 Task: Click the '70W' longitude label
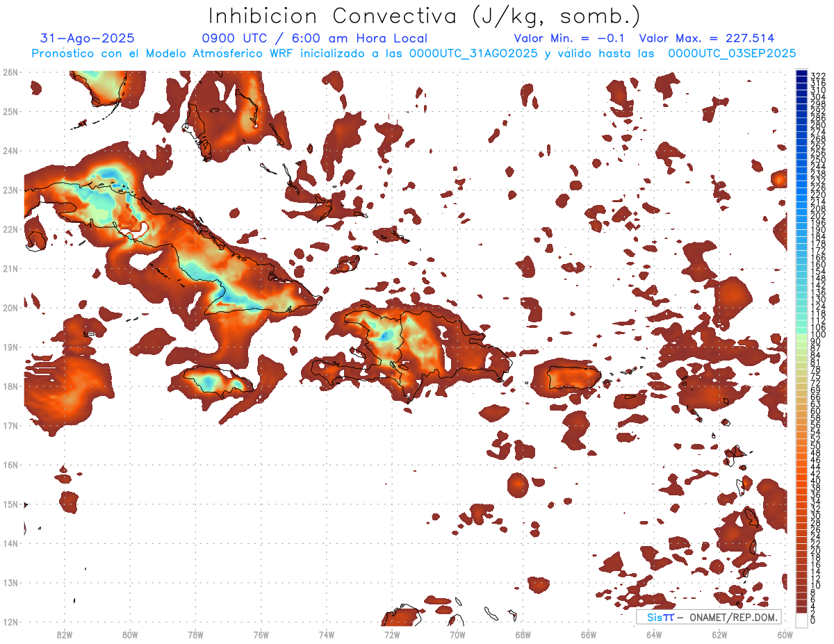click(457, 634)
